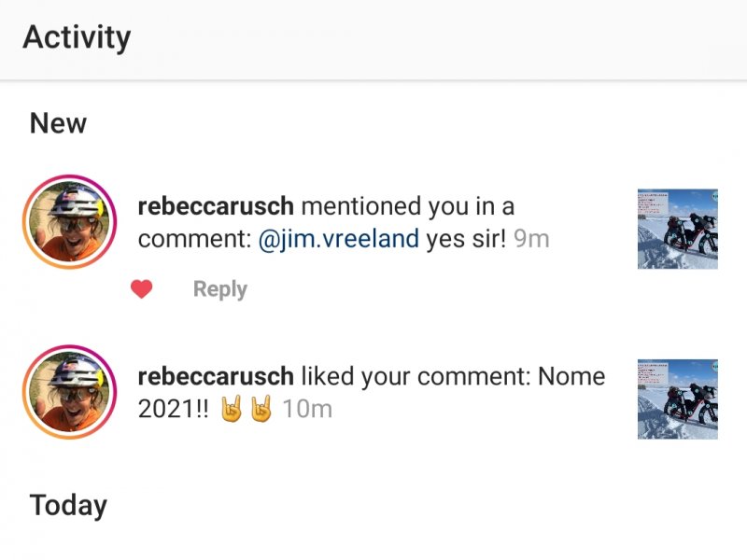Click the 10m timestamp
The height and width of the screenshot is (560, 747).
point(307,409)
